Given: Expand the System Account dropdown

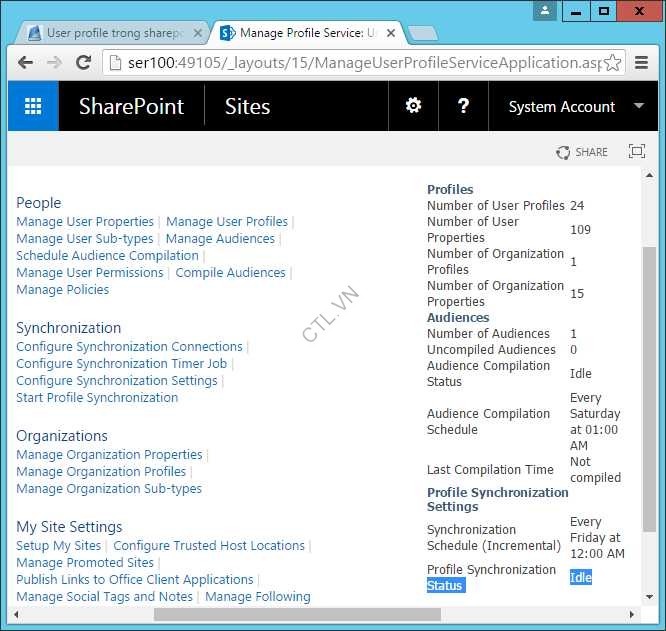Looking at the screenshot, I should point(639,105).
